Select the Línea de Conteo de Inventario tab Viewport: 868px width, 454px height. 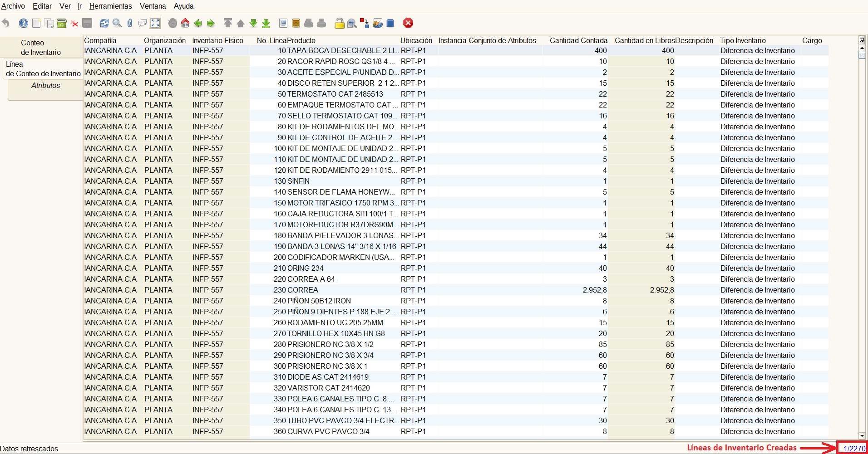pos(43,69)
